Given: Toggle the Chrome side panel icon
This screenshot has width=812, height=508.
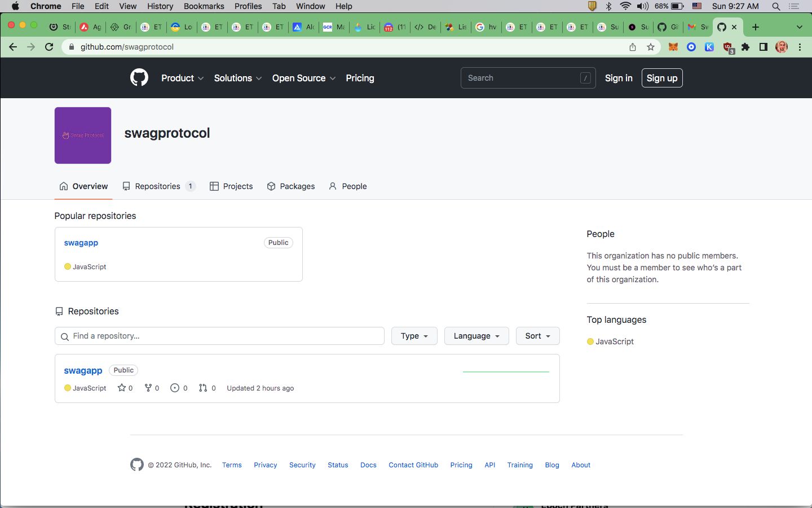Looking at the screenshot, I should point(764,47).
